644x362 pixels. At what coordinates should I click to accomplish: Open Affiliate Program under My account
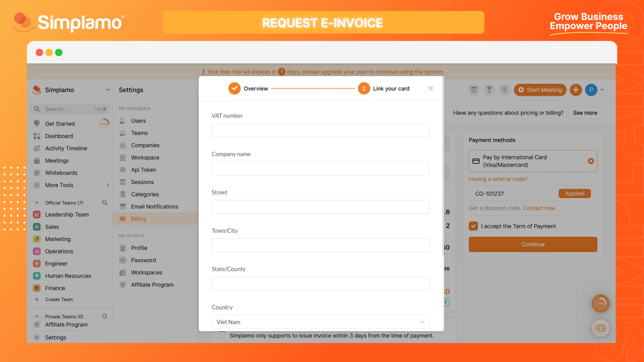tap(152, 285)
